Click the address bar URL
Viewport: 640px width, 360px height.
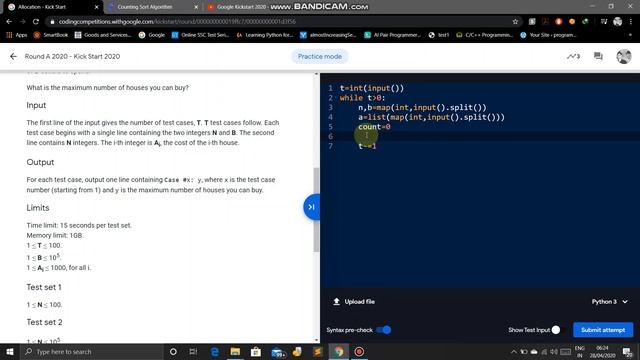coord(177,22)
